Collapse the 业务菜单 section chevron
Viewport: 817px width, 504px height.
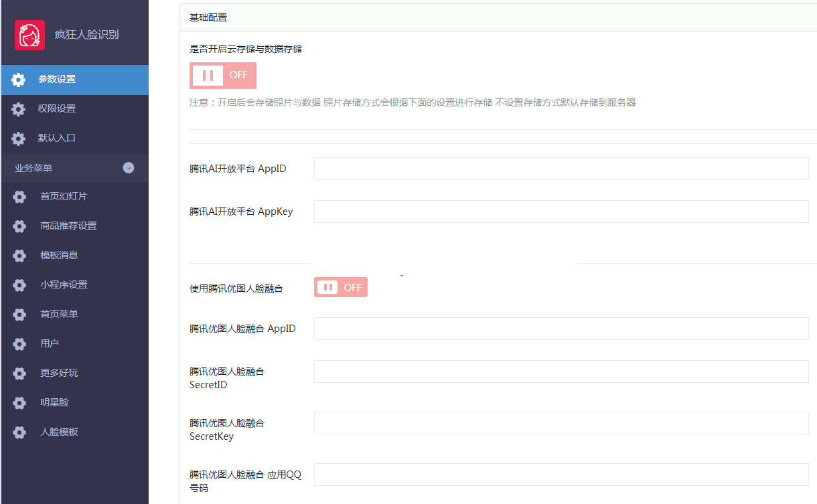tap(129, 168)
